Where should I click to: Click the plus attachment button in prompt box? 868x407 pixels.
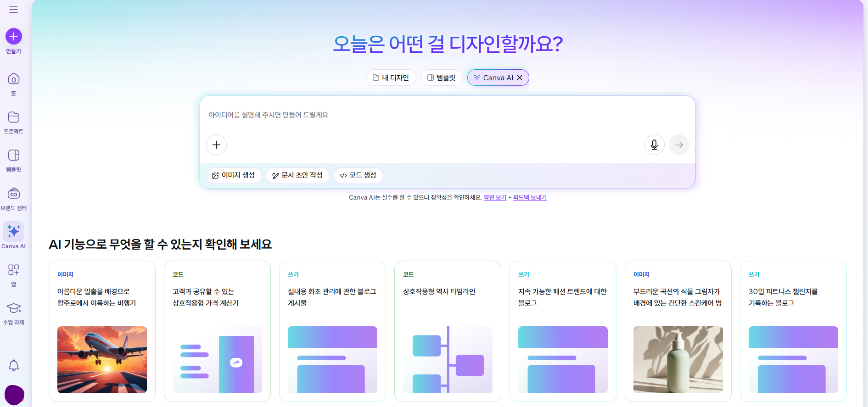(x=216, y=145)
